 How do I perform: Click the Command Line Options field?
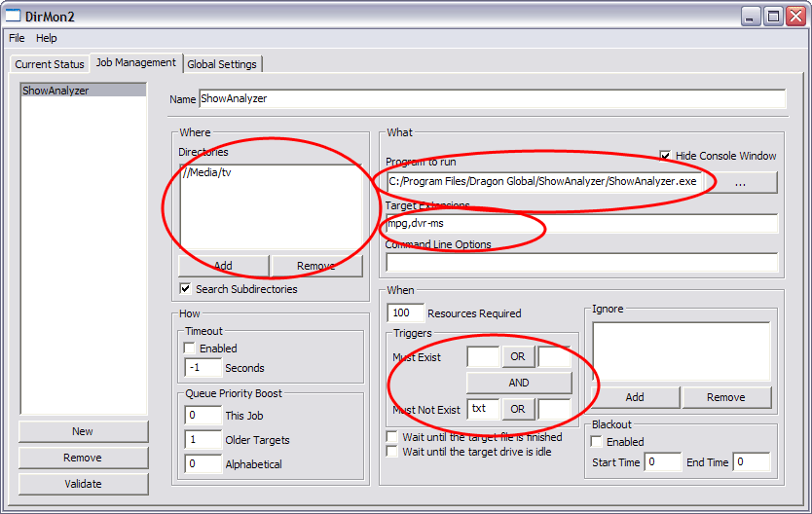pyautogui.click(x=581, y=263)
